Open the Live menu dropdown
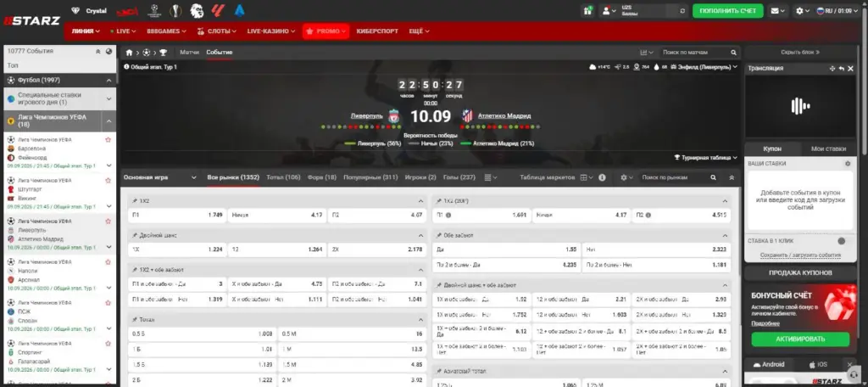This screenshot has width=868, height=387. point(122,31)
